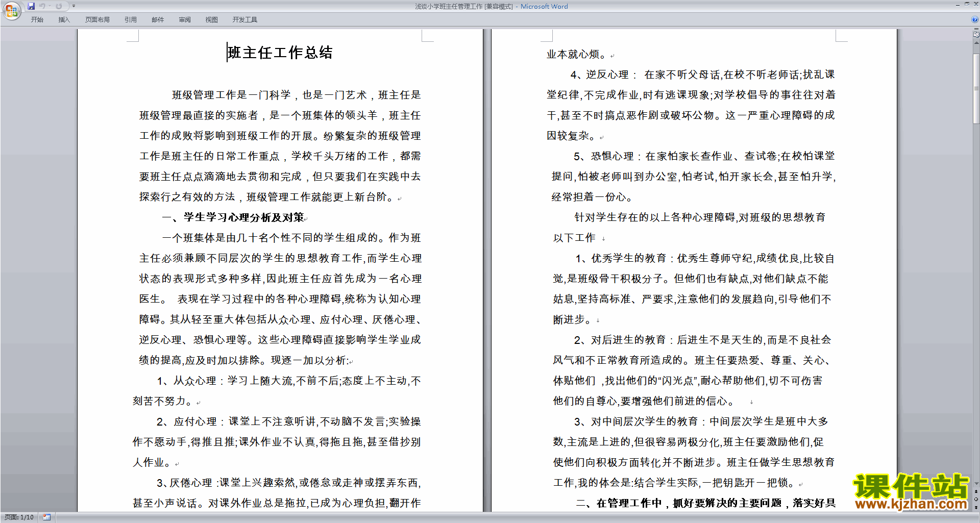Screen dimensions: 980x523
Task: Open the 视图 ribbon tab
Action: tap(211, 19)
